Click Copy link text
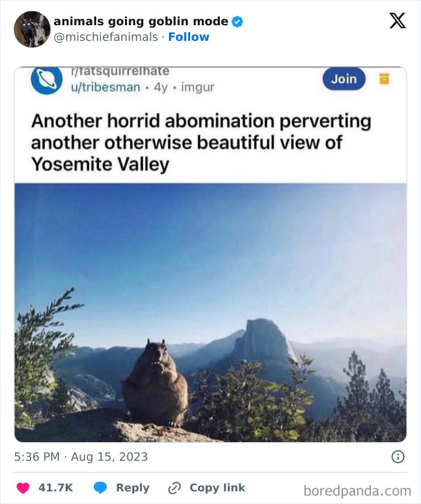The width and height of the screenshot is (421, 504). click(217, 488)
